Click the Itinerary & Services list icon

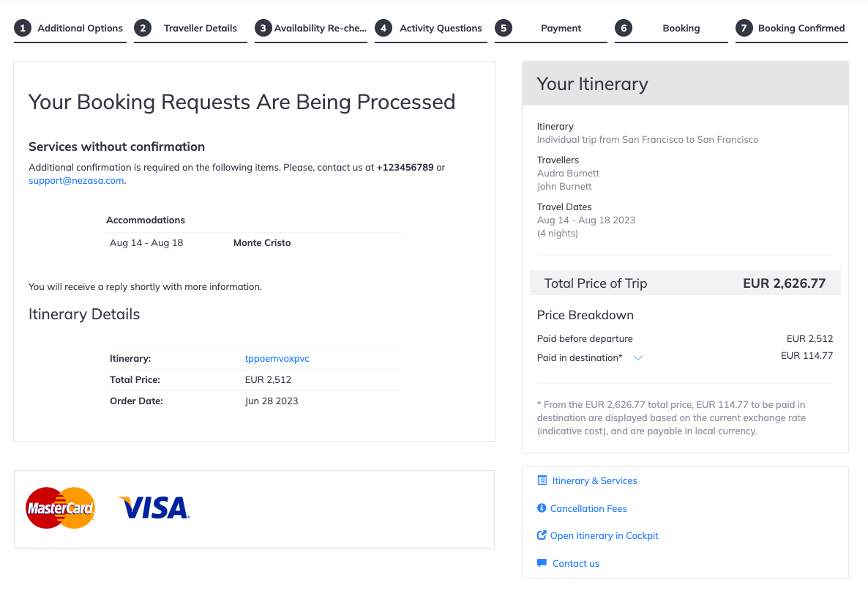[542, 480]
